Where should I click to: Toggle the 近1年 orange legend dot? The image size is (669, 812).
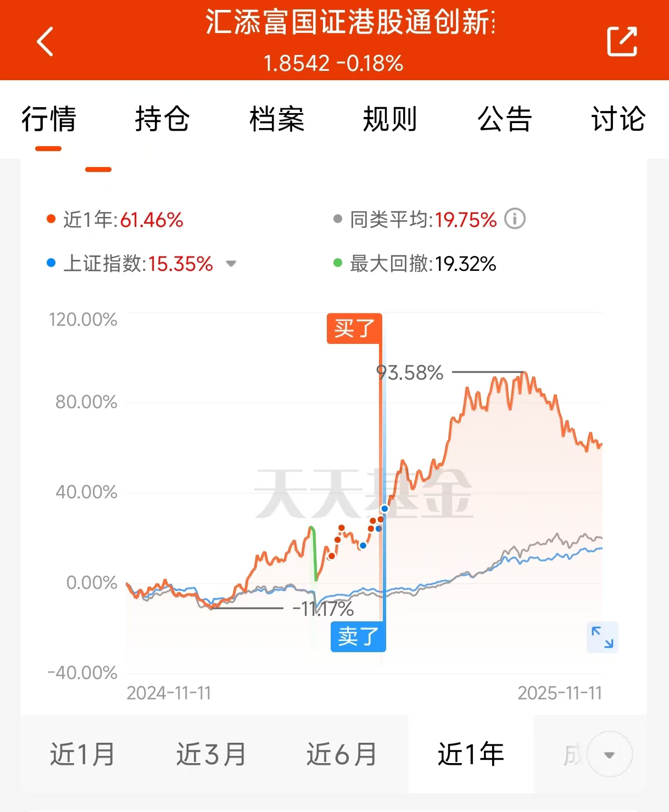(x=51, y=219)
